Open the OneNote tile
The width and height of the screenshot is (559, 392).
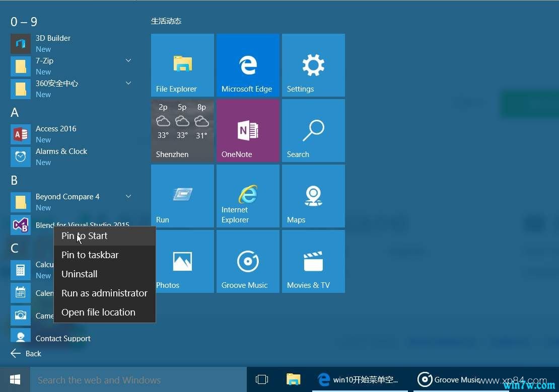[247, 130]
